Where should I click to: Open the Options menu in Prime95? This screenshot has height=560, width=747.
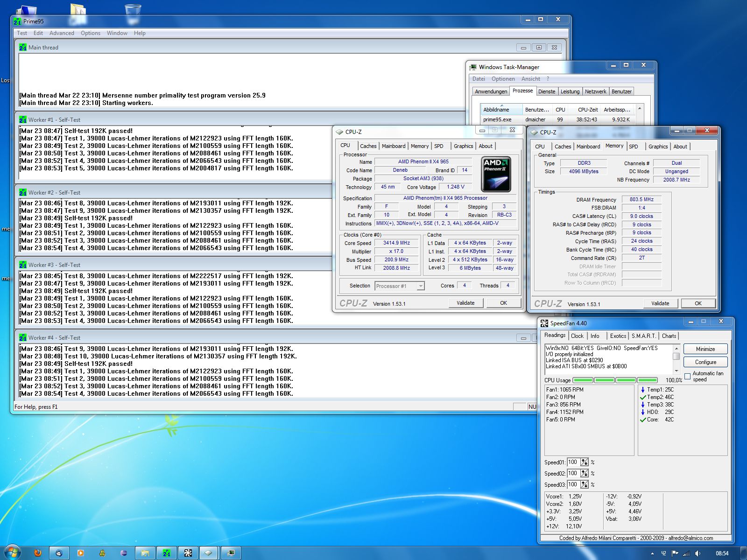[91, 33]
